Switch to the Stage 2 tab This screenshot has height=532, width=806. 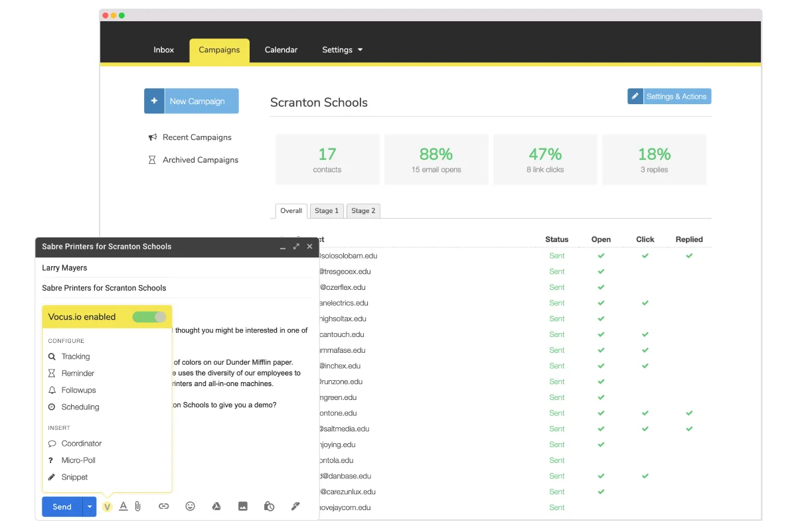[x=363, y=211]
